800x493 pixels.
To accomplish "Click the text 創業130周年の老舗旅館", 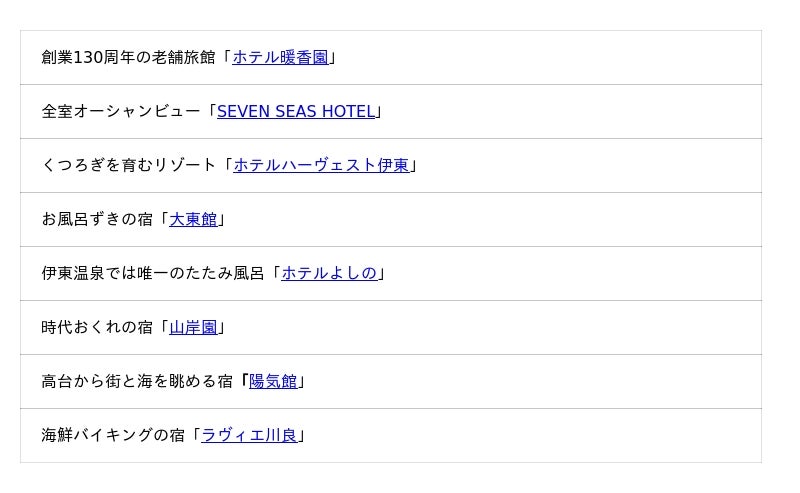I will (x=128, y=58).
